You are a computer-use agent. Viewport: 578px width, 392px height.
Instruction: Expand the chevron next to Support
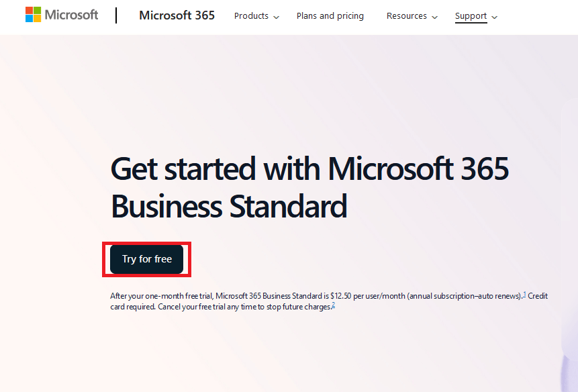click(495, 17)
